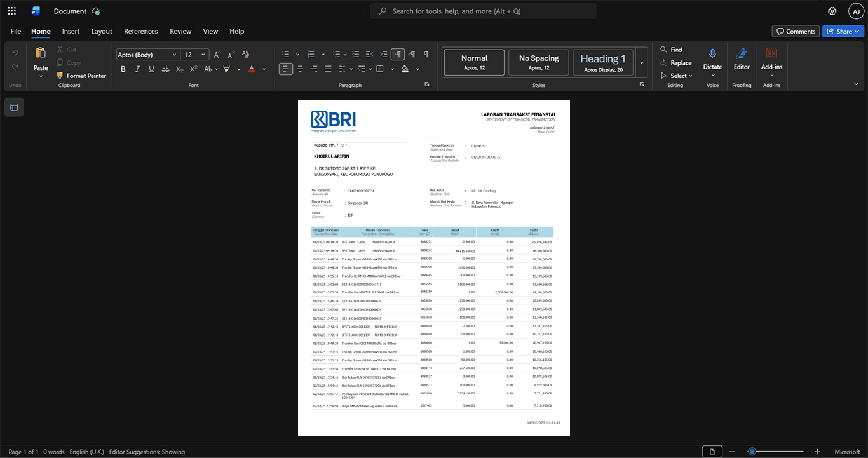Switch to the Insert tab
The height and width of the screenshot is (458, 868).
pyautogui.click(x=71, y=31)
